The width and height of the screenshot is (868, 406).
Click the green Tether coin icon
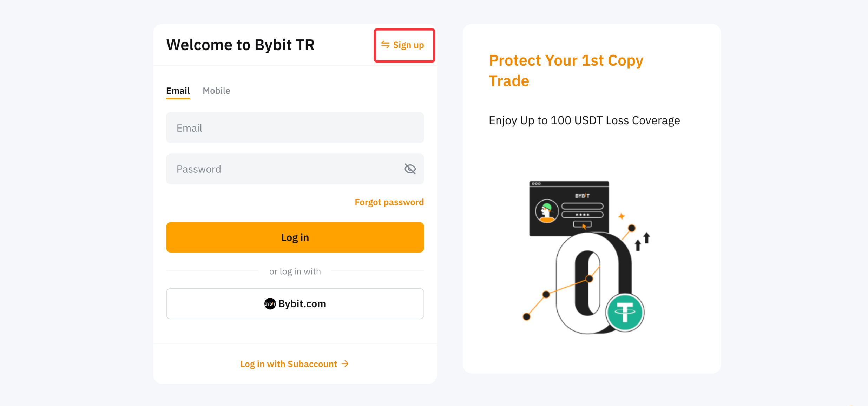[625, 313]
